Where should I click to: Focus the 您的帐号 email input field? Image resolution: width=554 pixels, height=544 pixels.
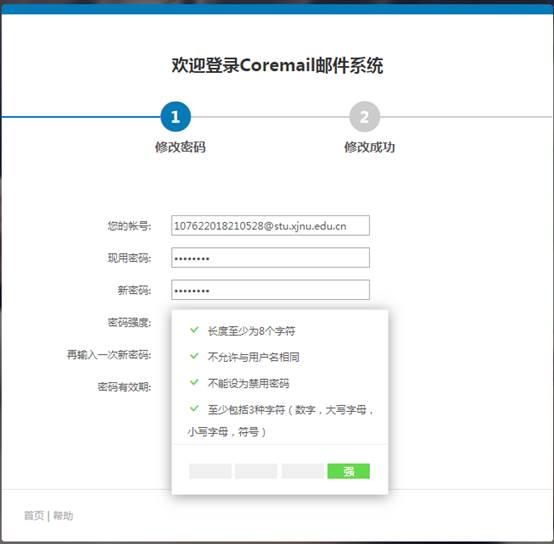tap(271, 225)
